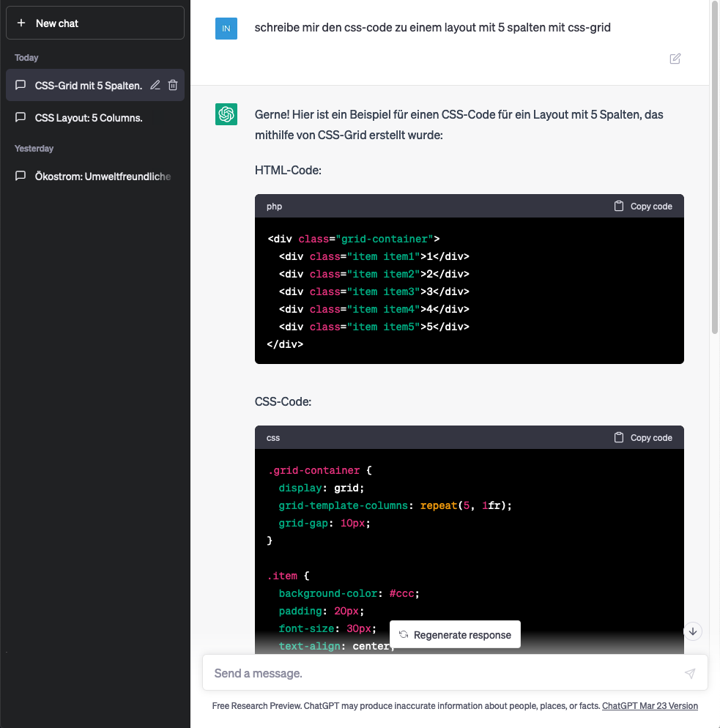This screenshot has width=720, height=728.
Task: Click the plus icon in New chat
Action: [21, 23]
